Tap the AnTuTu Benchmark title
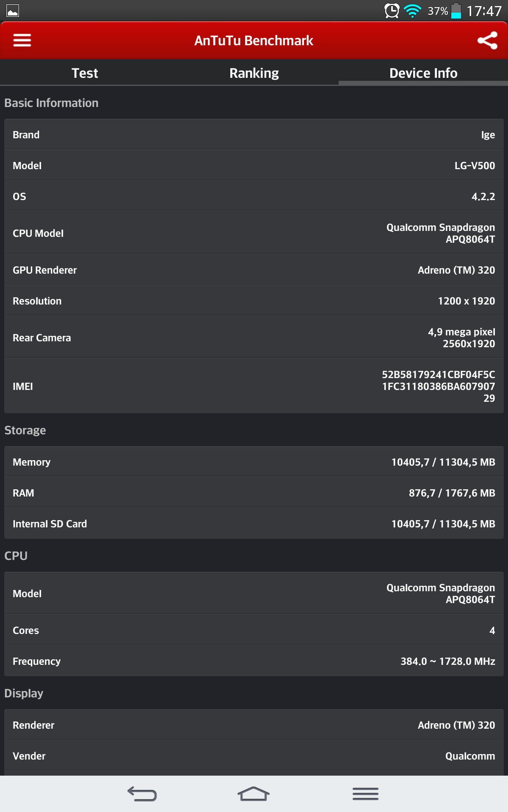 click(x=254, y=41)
